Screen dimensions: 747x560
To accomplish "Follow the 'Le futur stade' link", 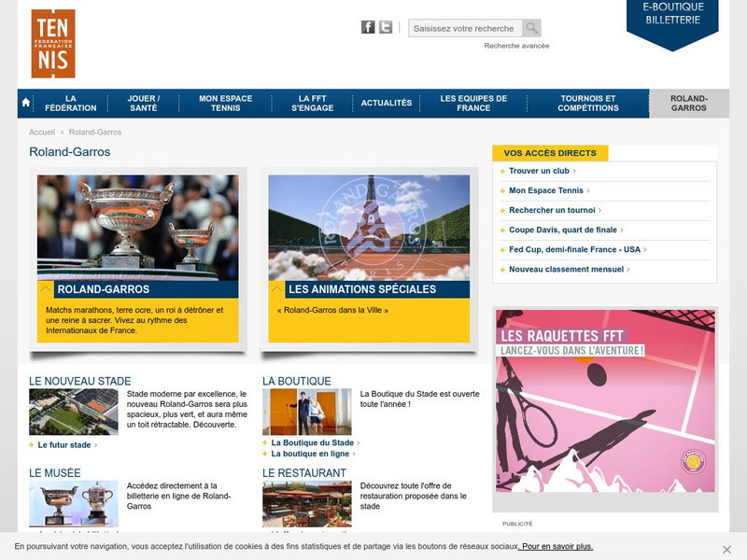I will (x=64, y=445).
